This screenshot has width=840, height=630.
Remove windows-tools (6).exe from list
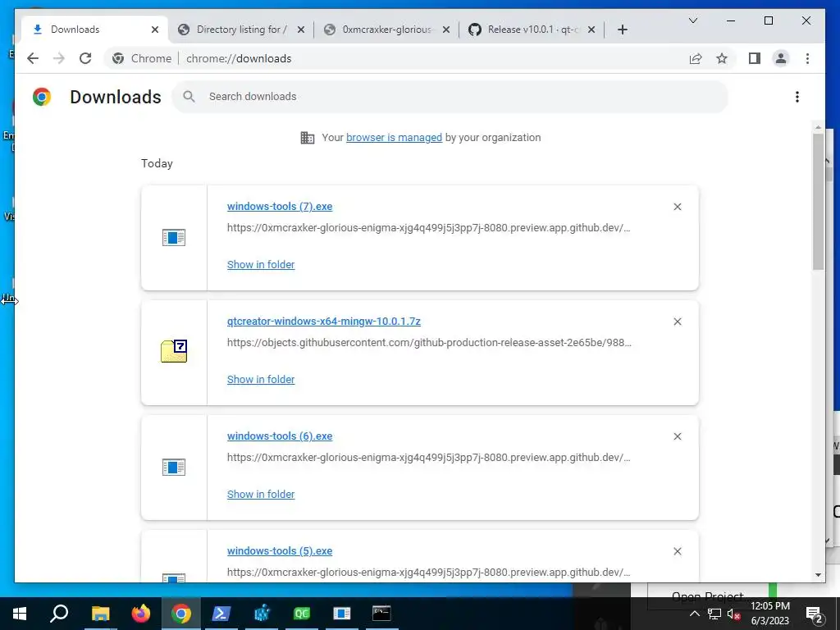(x=677, y=436)
